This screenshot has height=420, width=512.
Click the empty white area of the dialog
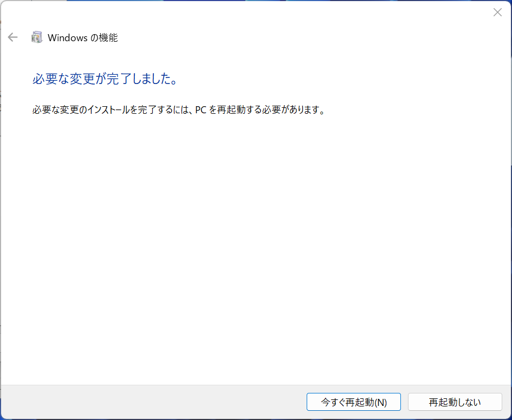tap(255, 244)
